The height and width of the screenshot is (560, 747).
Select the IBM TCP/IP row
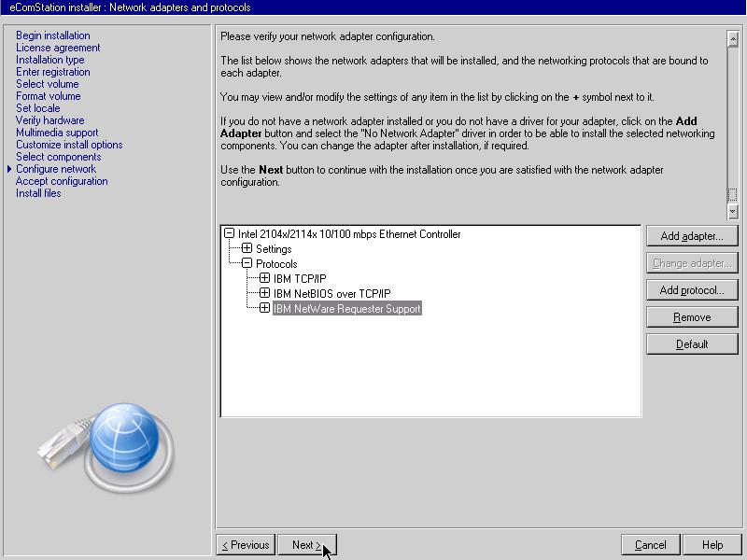coord(300,278)
